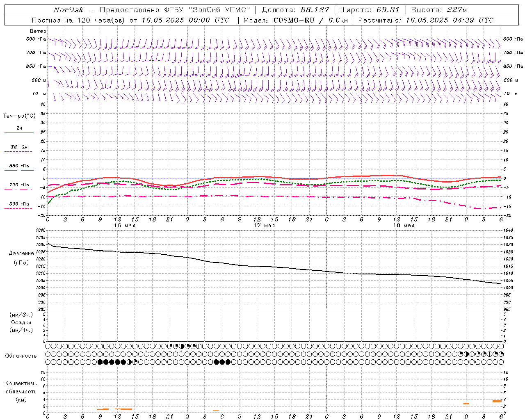This screenshot has height=420, width=525.
Task: Click the "Td 2м" dew point legend entry
Action: 19,147
